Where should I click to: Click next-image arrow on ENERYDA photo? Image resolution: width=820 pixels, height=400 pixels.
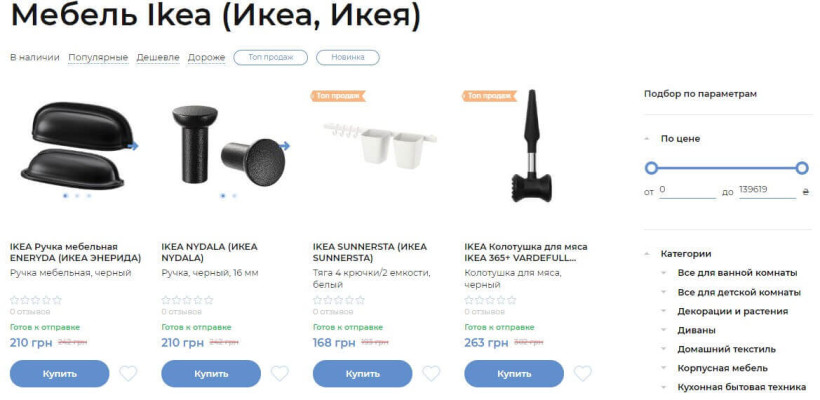tap(133, 146)
